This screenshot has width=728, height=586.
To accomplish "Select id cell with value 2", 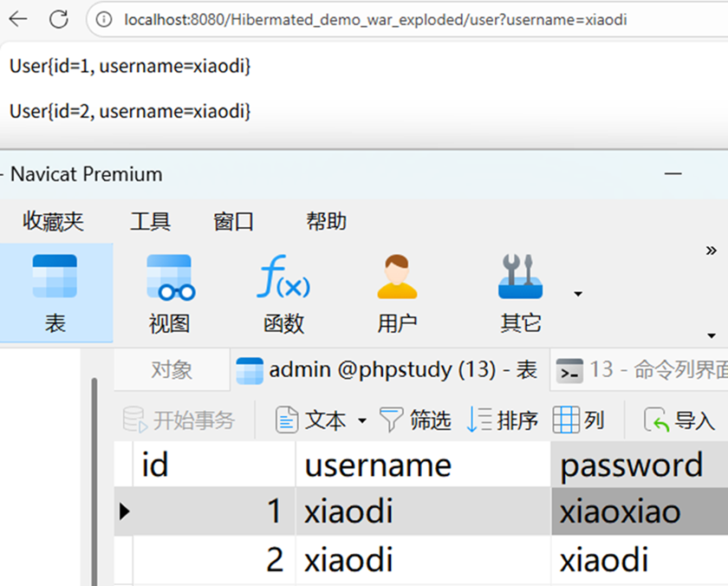I will coord(214,559).
